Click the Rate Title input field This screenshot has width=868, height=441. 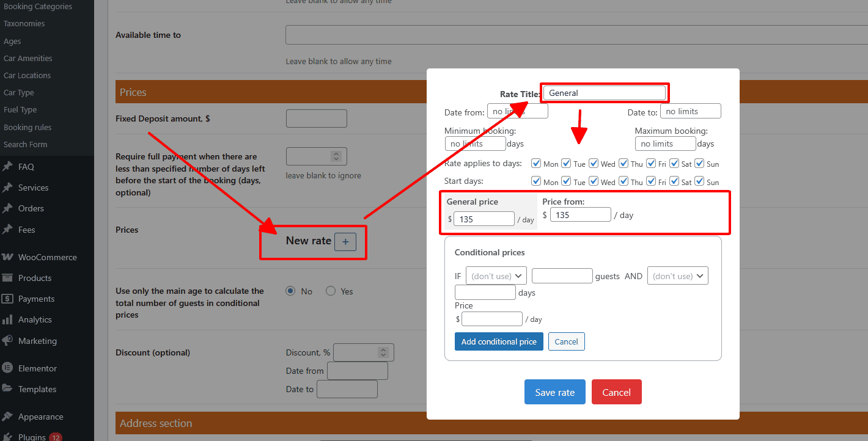604,93
